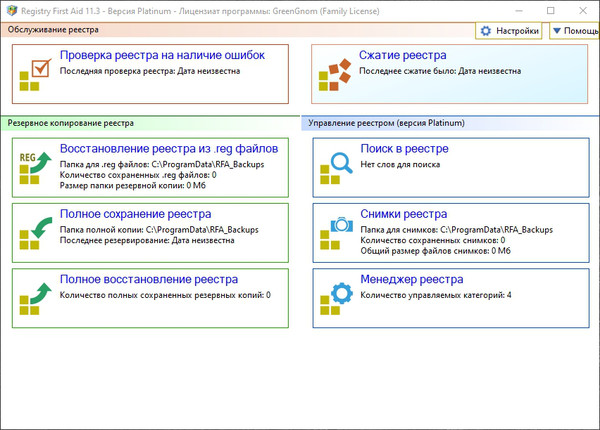Open Настройки settings button
600x430 pixels.
510,31
